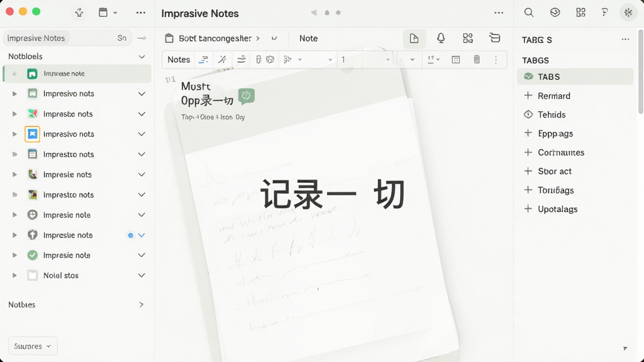Click the Tehtids diamond icon
This screenshot has height=362, width=644.
coord(528,114)
